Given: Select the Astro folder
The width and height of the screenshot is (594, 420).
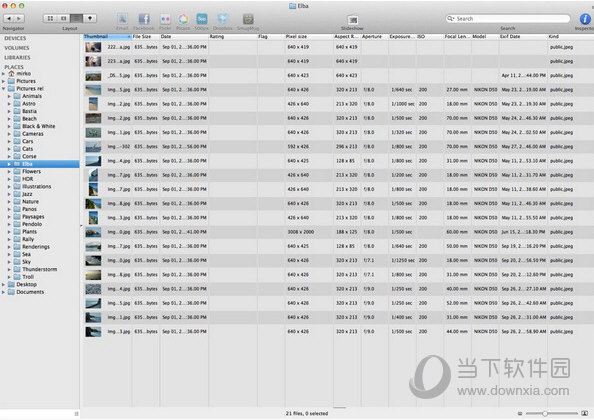Looking at the screenshot, I should pyautogui.click(x=29, y=104).
